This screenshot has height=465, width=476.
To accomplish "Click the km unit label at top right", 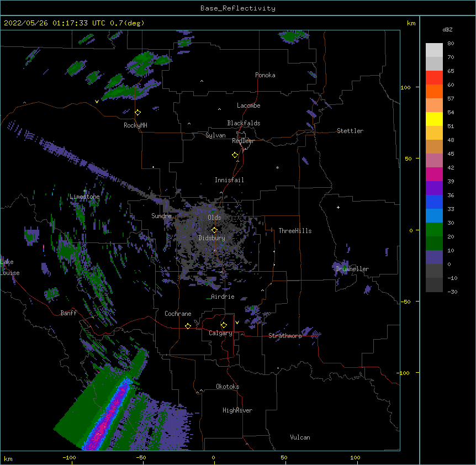I will point(411,23).
